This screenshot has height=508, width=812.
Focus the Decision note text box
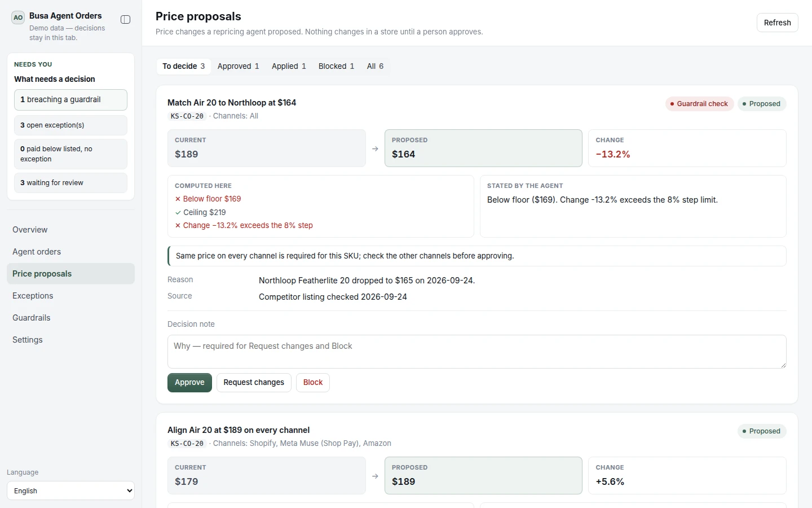(x=476, y=352)
